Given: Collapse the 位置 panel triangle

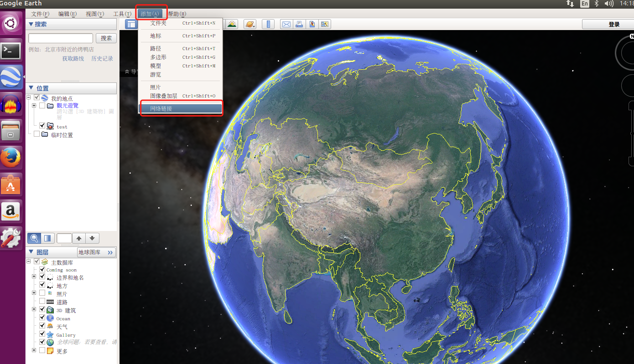Looking at the screenshot, I should coord(31,88).
